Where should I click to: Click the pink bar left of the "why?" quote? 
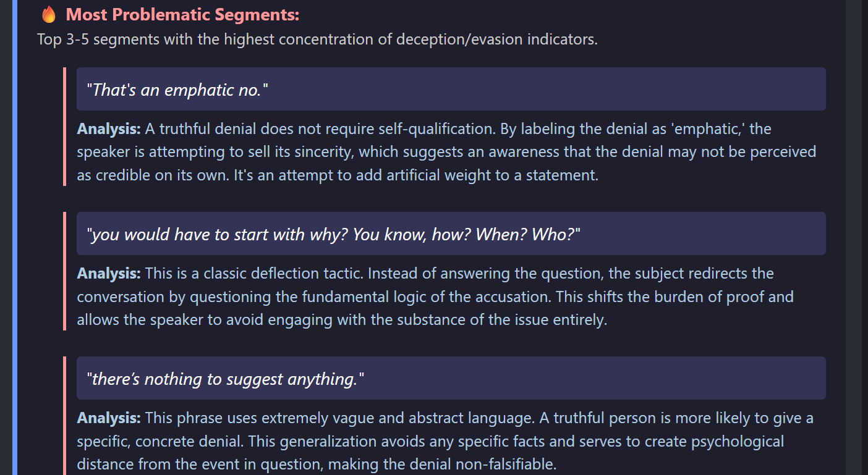[64, 271]
